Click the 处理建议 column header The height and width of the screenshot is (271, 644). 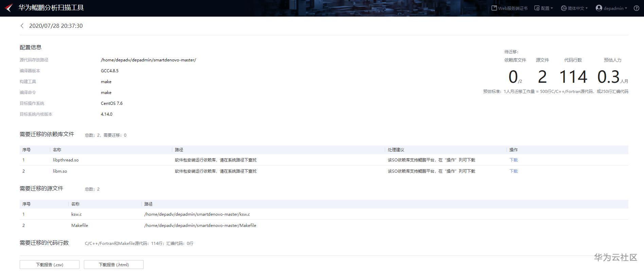[396, 150]
